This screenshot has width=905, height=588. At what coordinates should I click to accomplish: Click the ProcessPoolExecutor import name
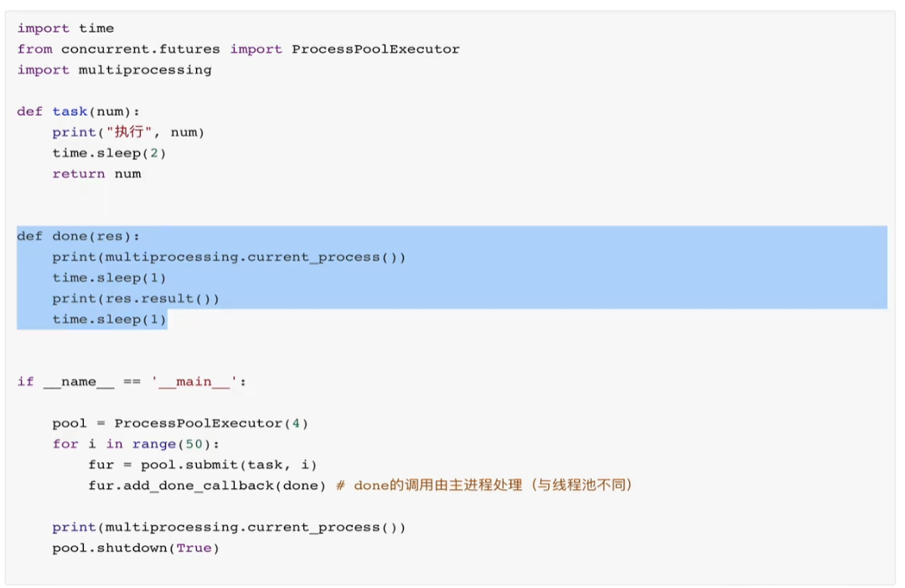tap(375, 49)
